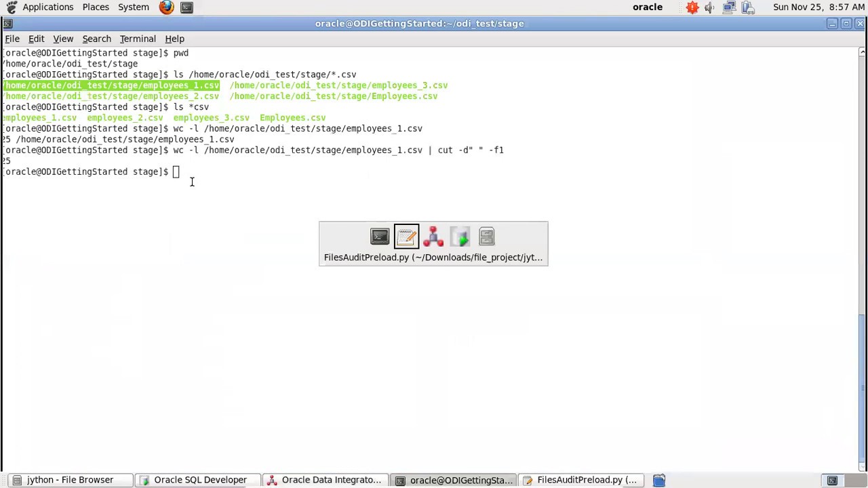Screen dimensions: 868x488
Task: Click the terminal cursor at the last prompt
Action: [176, 172]
